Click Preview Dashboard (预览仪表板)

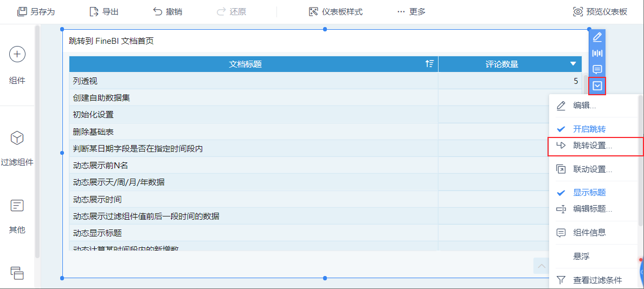point(600,11)
